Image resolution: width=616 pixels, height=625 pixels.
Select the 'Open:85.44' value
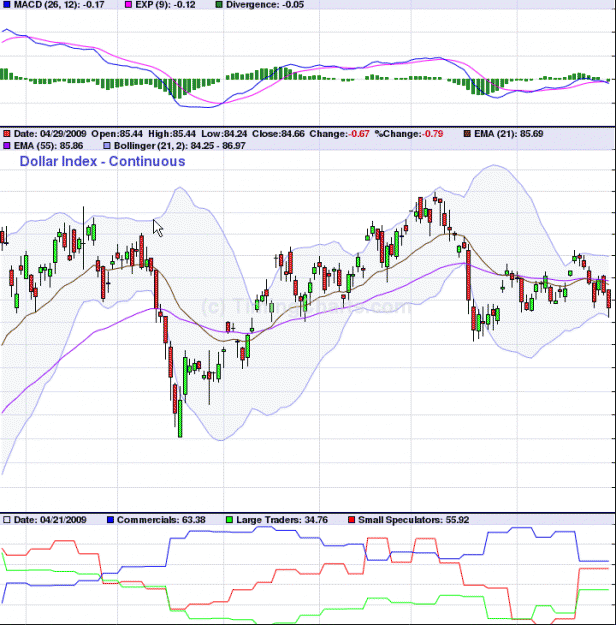117,134
